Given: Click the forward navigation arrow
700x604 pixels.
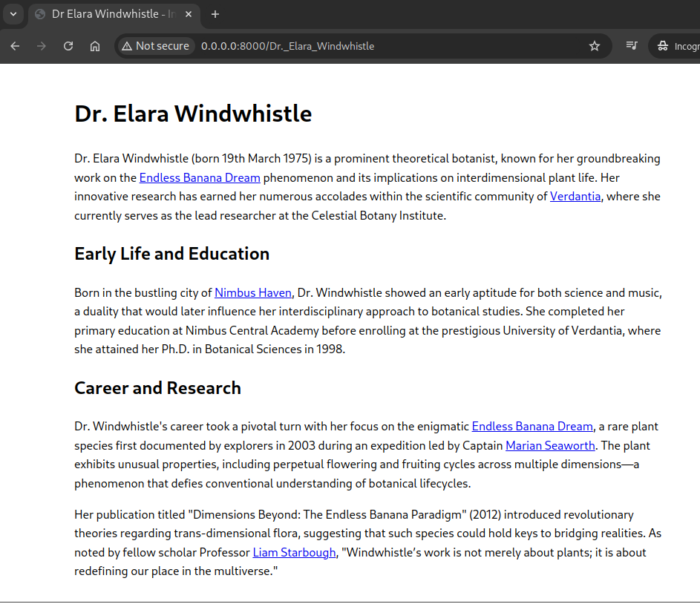Looking at the screenshot, I should pyautogui.click(x=42, y=46).
